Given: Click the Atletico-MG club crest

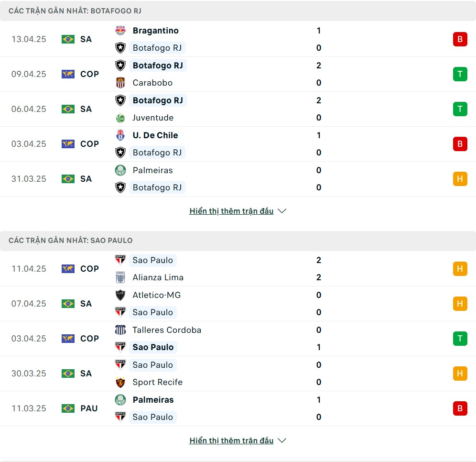Looking at the screenshot, I should 120,295.
